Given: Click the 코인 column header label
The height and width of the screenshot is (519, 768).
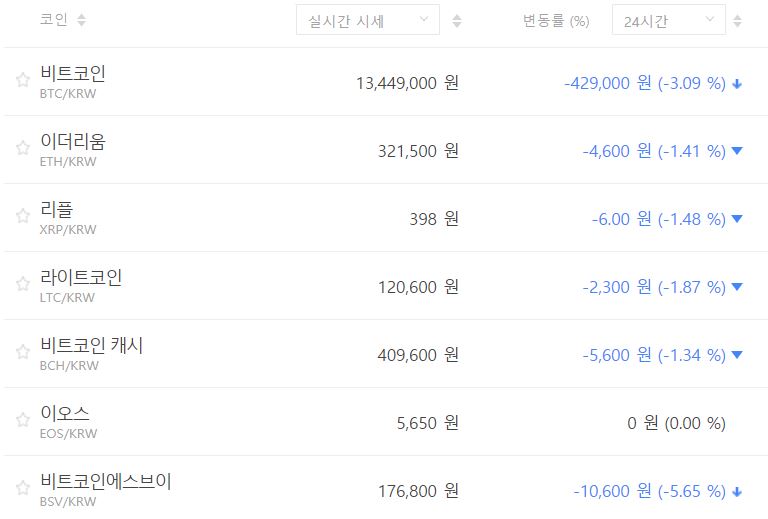Looking at the screenshot, I should (54, 21).
